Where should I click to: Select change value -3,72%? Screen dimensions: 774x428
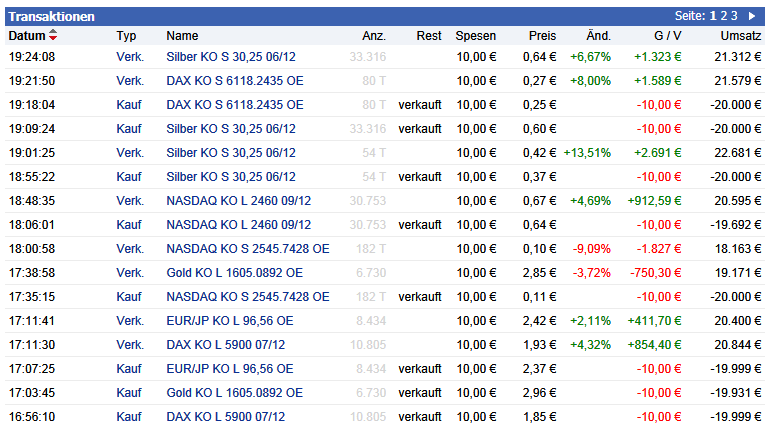(592, 272)
